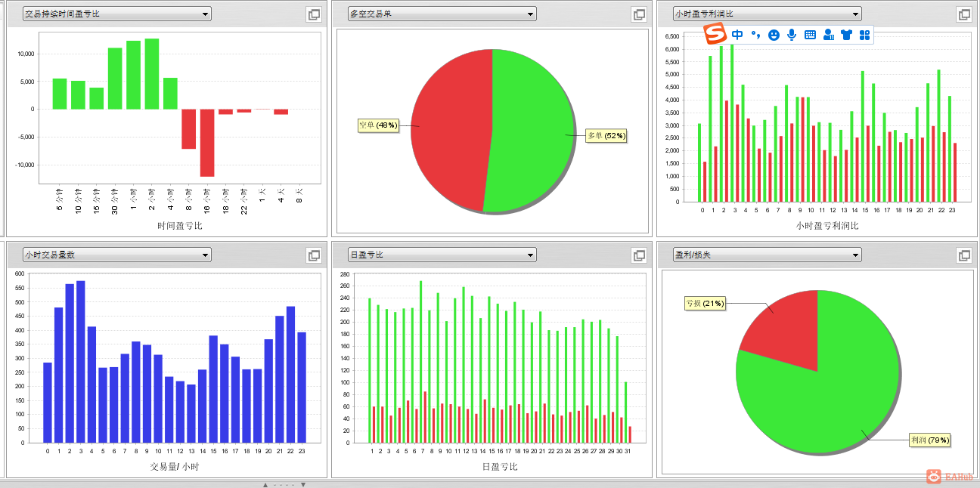Start Sogou voice input via microphone icon
Screen dimensions: 980x488
[x=792, y=35]
